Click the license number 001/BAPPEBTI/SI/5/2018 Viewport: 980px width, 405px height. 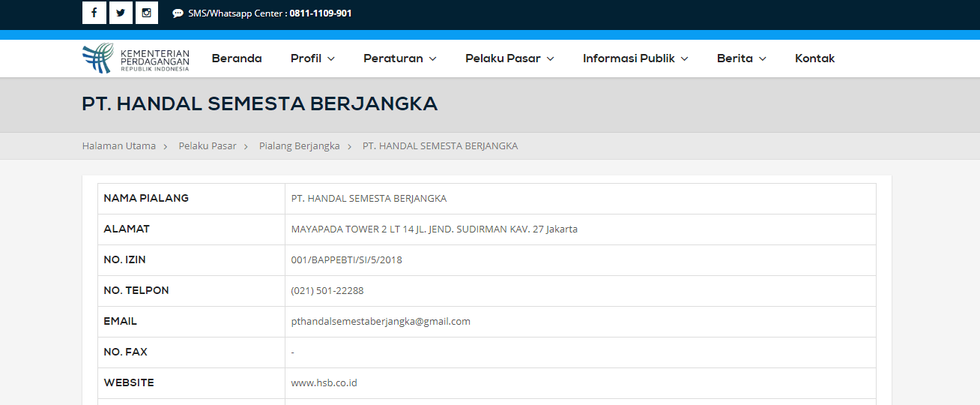[347, 260]
